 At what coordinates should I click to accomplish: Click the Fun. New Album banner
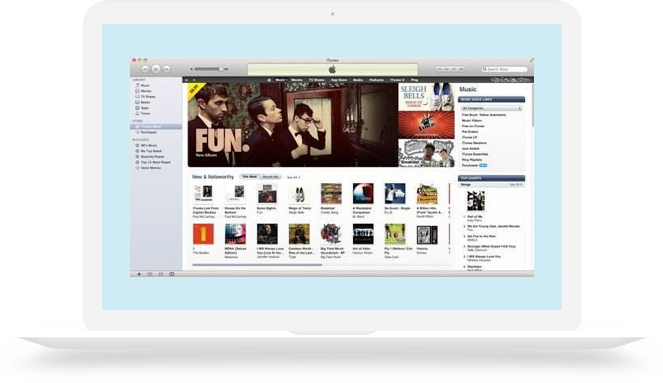click(x=293, y=125)
